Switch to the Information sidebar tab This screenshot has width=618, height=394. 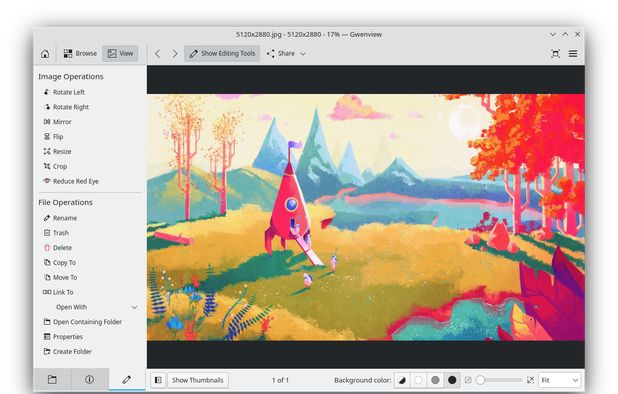(89, 380)
